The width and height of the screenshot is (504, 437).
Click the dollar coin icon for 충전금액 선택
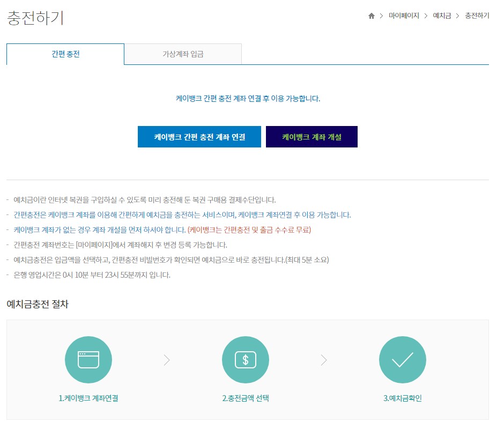pyautogui.click(x=246, y=360)
